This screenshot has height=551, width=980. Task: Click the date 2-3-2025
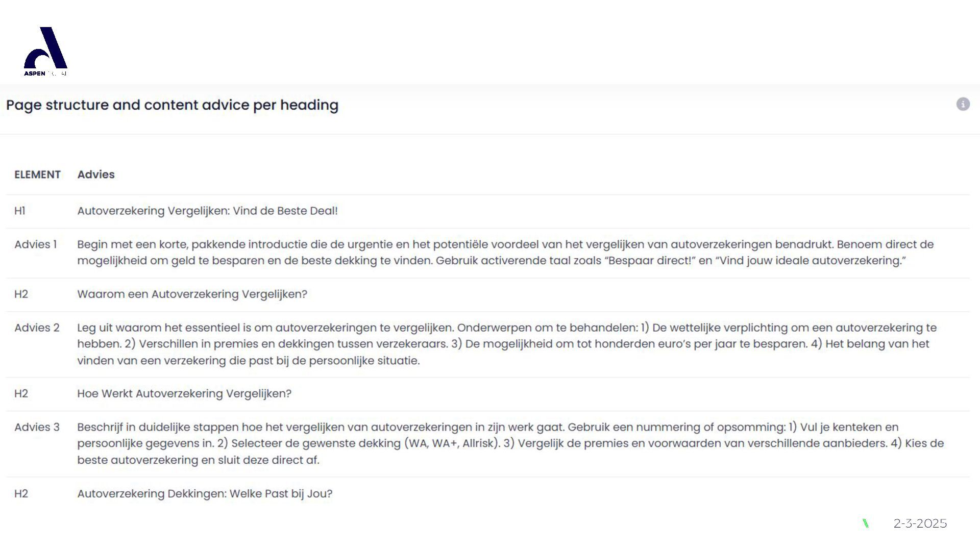click(920, 523)
